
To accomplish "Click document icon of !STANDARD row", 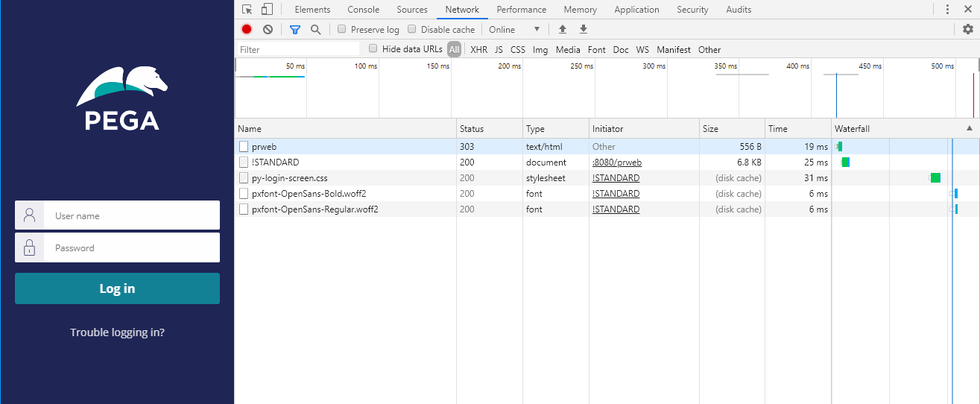I will tap(243, 162).
